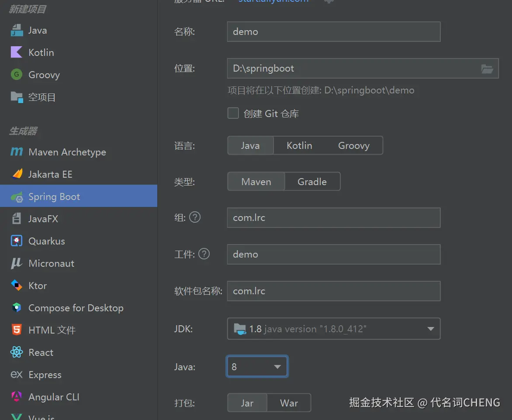Select War packaging
This screenshot has width=512, height=420.
click(289, 403)
